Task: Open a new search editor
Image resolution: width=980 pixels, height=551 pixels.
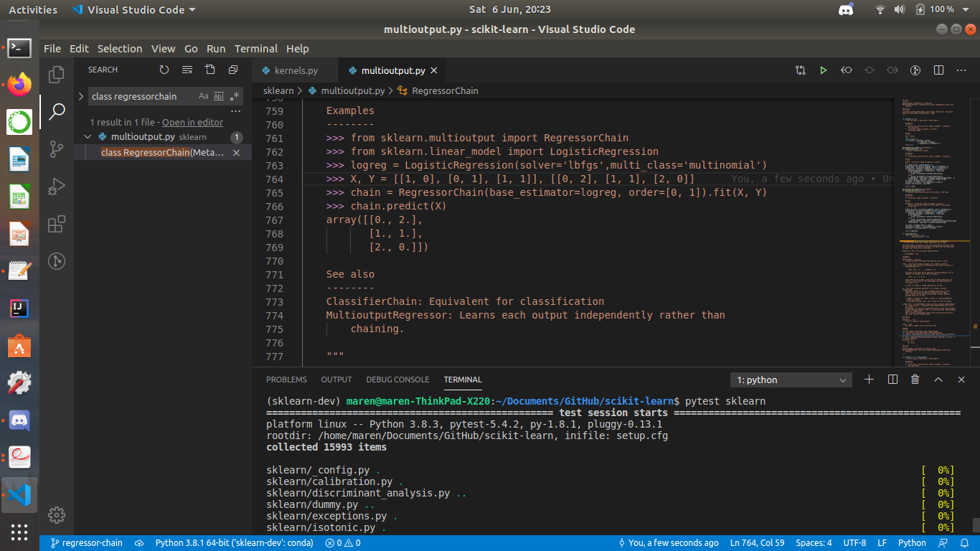Action: coord(210,70)
